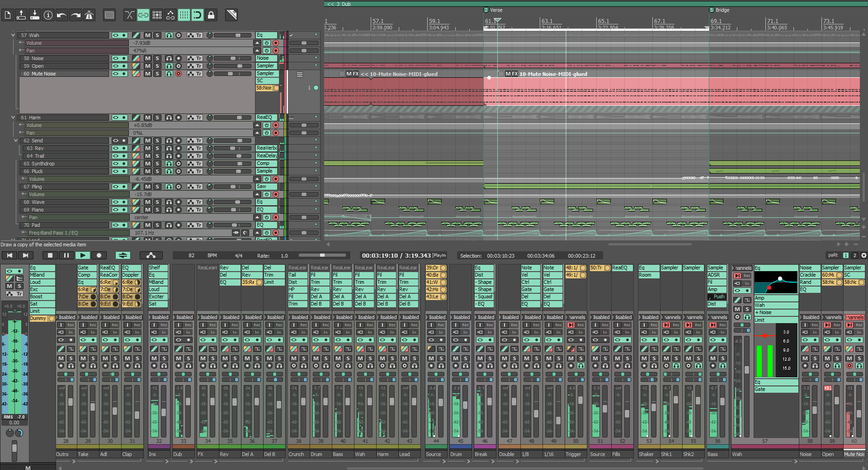Click the 4/4 time signature field
The image size is (868, 470).
(239, 255)
